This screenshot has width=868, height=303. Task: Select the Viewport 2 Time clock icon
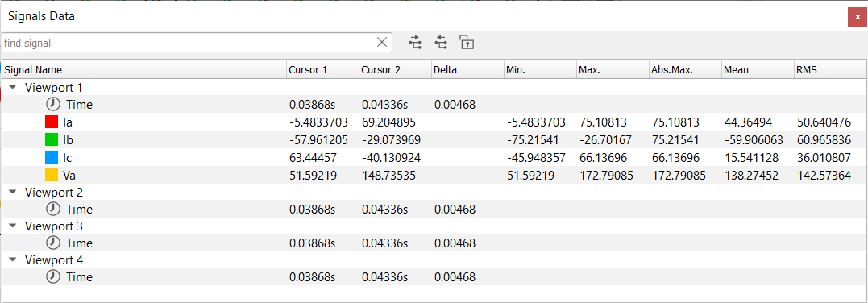52,210
